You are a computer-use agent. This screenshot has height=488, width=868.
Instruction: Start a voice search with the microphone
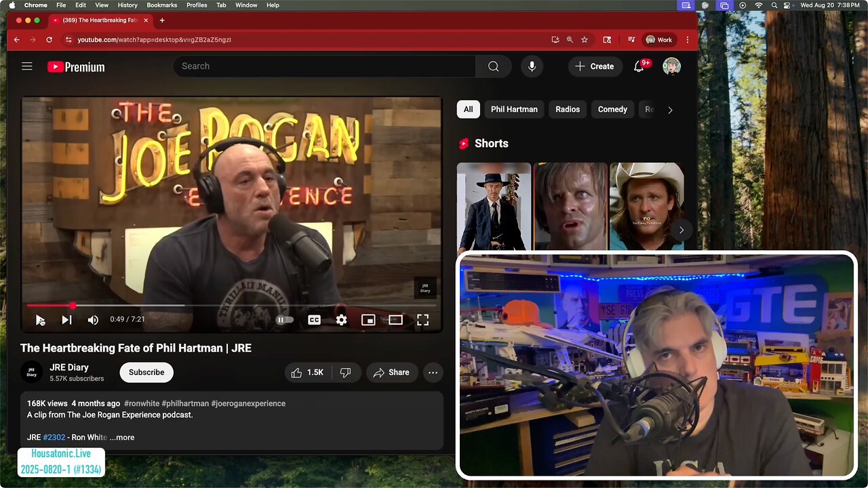click(x=532, y=66)
